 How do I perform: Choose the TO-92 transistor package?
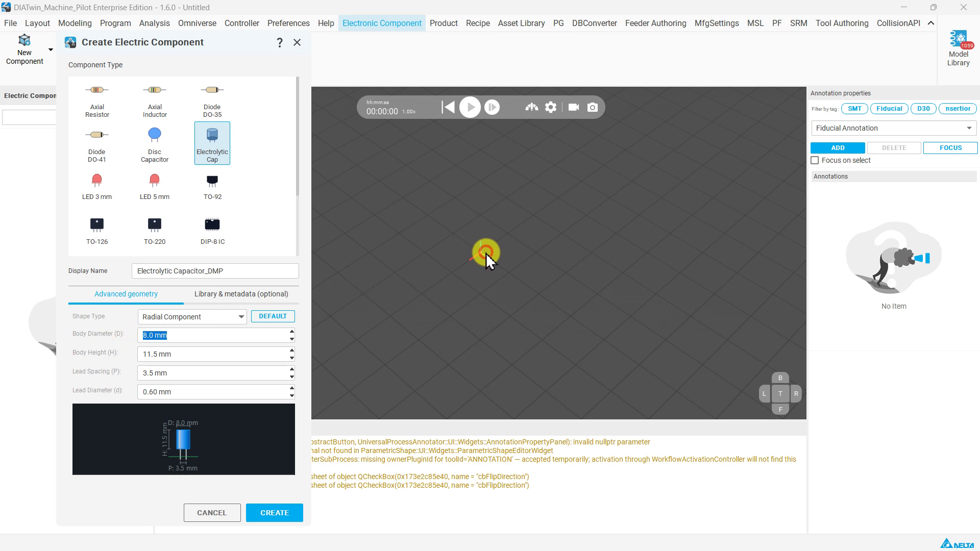(212, 187)
